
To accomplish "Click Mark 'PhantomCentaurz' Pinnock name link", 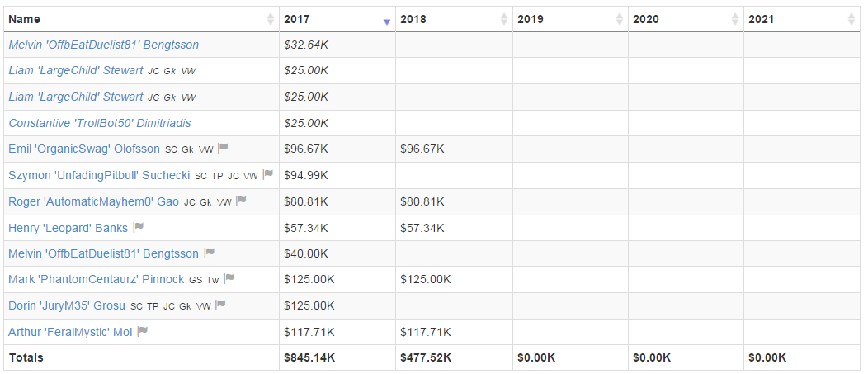I will pyautogui.click(x=97, y=279).
